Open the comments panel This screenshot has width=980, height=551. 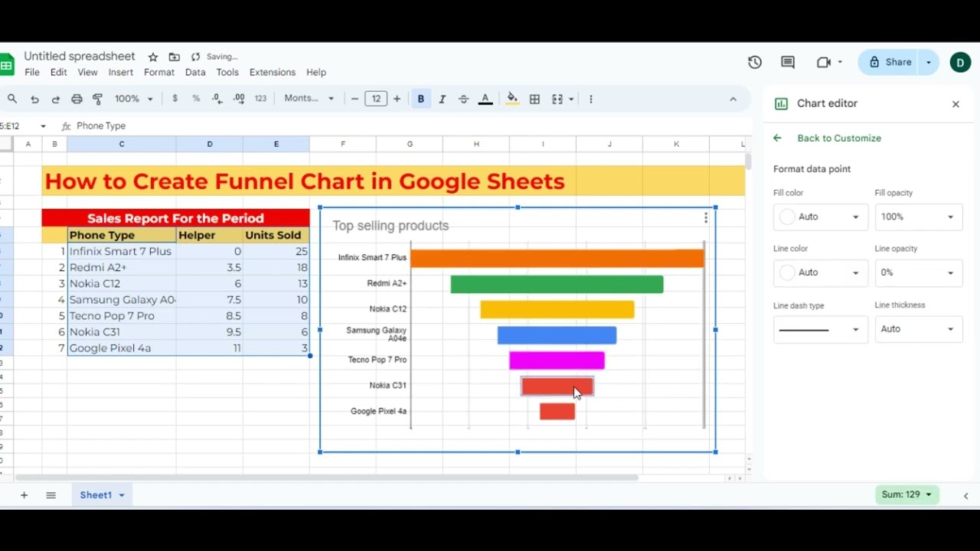(788, 62)
